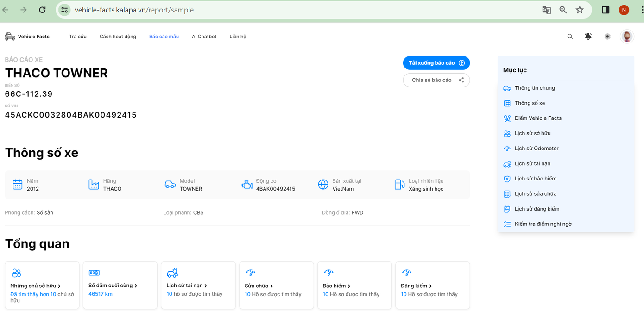Click the browser address bar URL

pyautogui.click(x=134, y=10)
